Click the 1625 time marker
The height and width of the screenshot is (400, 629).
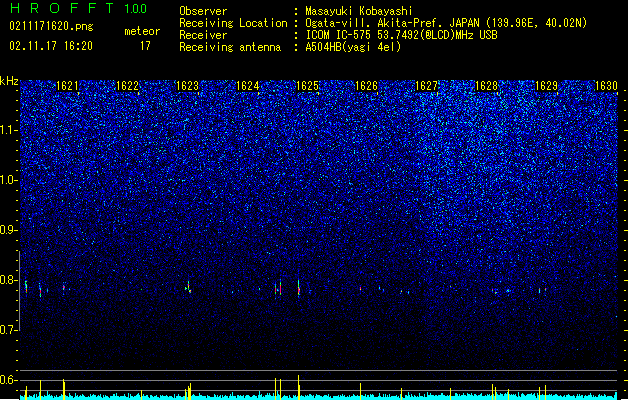point(307,86)
